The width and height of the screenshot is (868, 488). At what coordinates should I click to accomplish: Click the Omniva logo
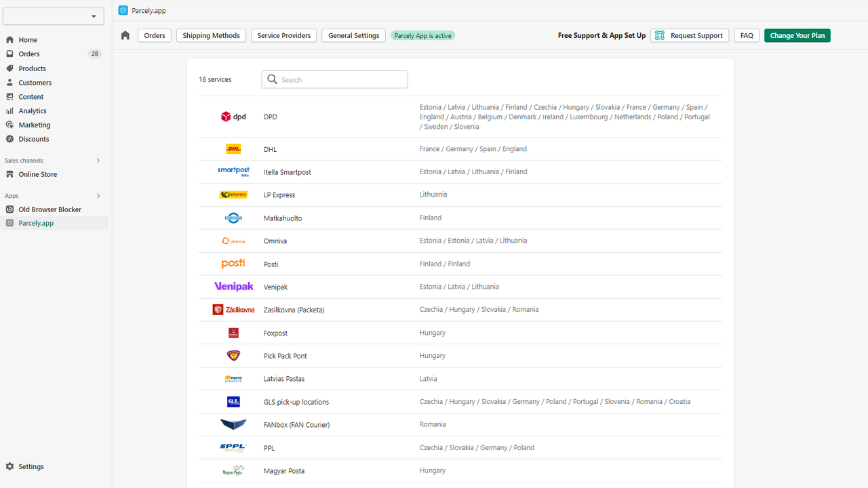[x=233, y=241]
